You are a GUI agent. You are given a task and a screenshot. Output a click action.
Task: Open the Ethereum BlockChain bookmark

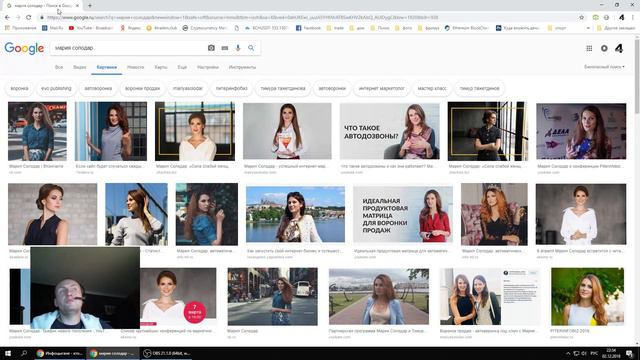(467, 28)
